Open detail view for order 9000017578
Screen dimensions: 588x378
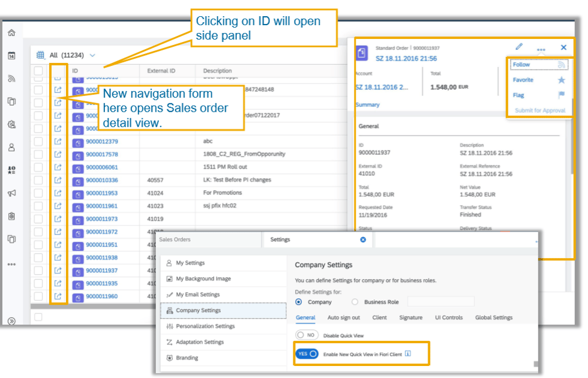58,154
